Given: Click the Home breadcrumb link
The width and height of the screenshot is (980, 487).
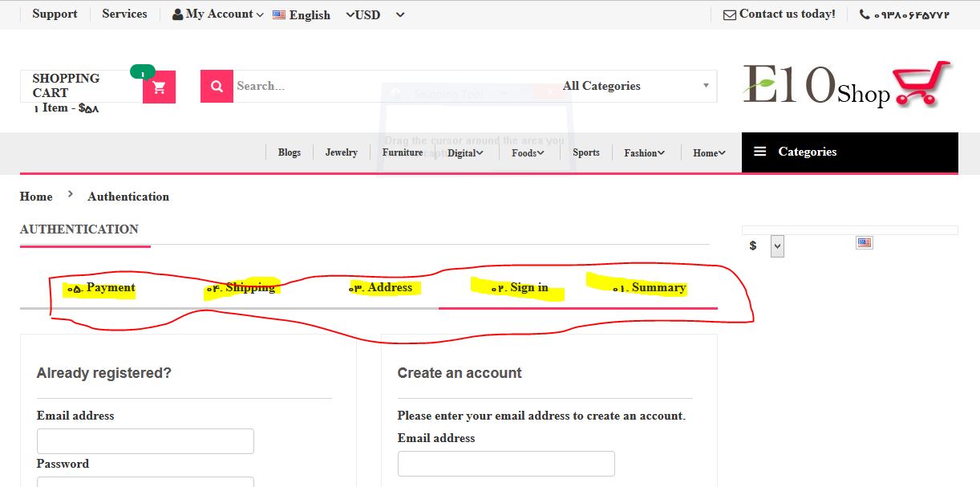Looking at the screenshot, I should click(36, 197).
